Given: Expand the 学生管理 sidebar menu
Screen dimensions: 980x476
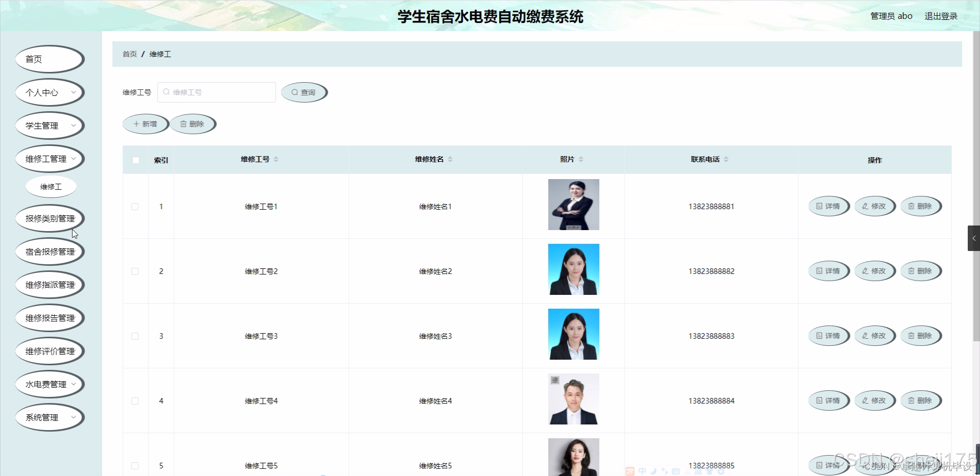Looking at the screenshot, I should [x=50, y=125].
